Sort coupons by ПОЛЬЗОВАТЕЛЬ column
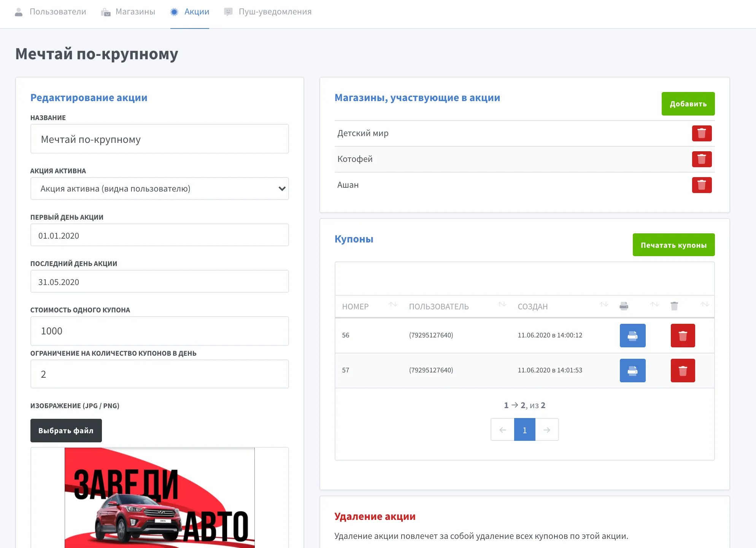The image size is (756, 548). point(501,305)
